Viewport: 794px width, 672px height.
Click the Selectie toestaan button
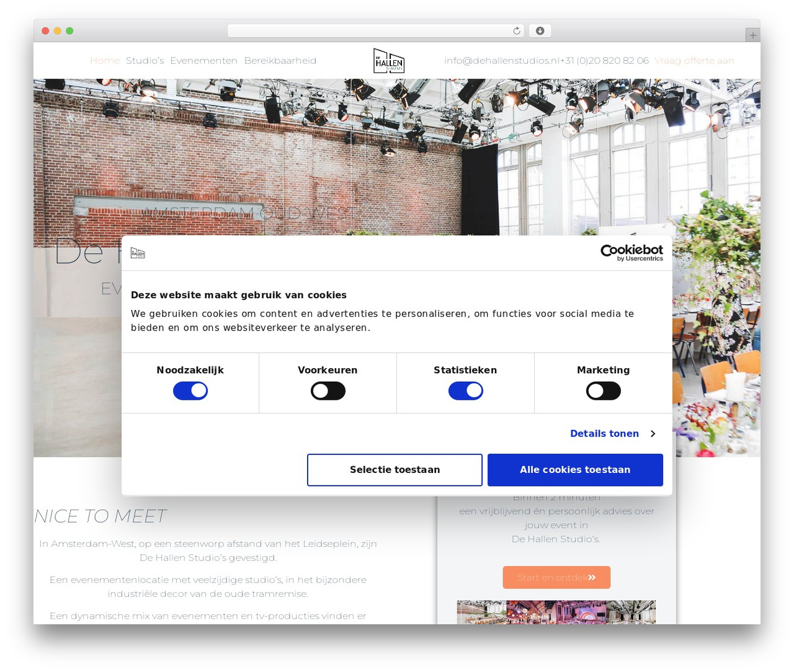pos(395,470)
